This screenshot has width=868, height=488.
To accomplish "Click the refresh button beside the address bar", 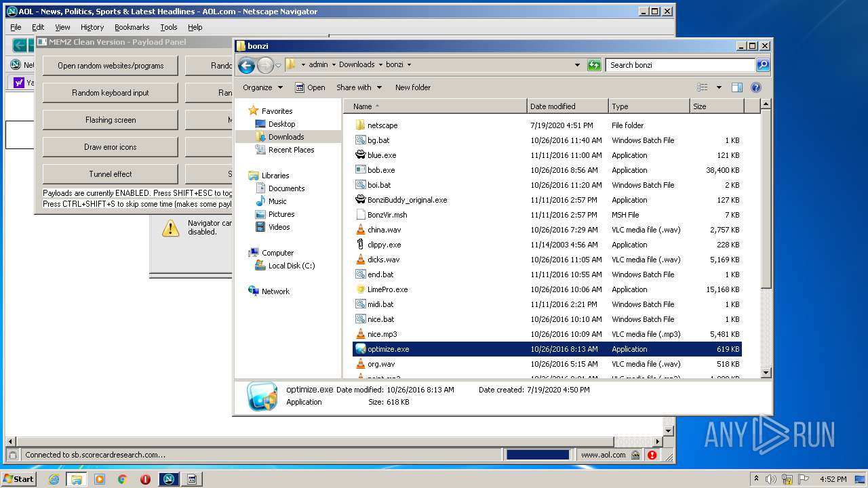I will pyautogui.click(x=594, y=65).
